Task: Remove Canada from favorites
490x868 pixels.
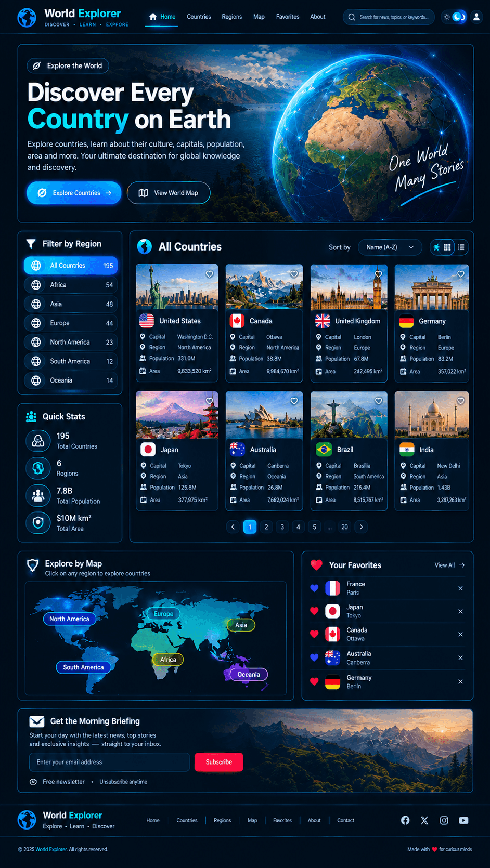Action: (x=460, y=635)
